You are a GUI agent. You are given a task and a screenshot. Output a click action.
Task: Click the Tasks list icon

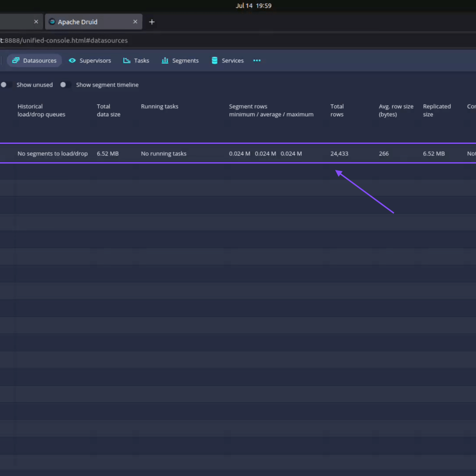[127, 61]
